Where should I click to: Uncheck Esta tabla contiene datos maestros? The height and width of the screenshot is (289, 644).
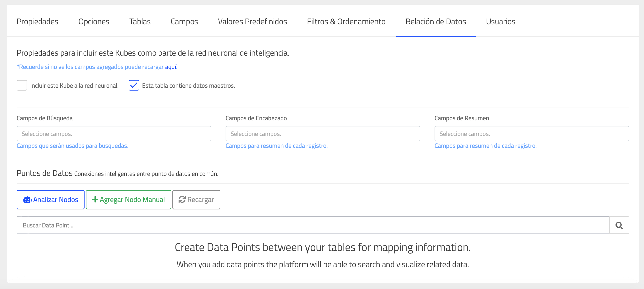pyautogui.click(x=134, y=86)
